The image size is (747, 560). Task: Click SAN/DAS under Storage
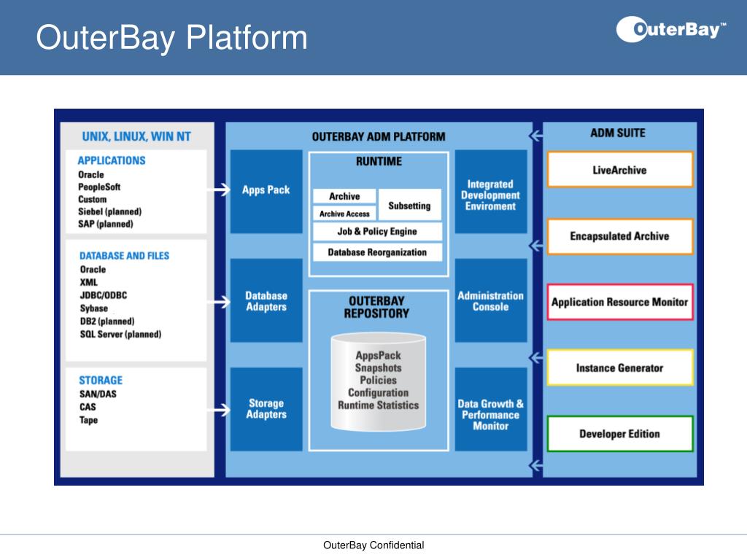(98, 394)
